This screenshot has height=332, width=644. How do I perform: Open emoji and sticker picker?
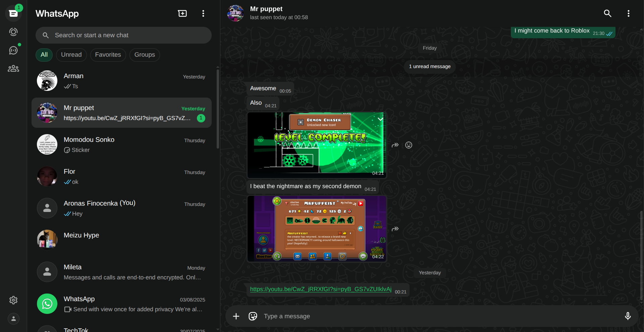tap(253, 316)
